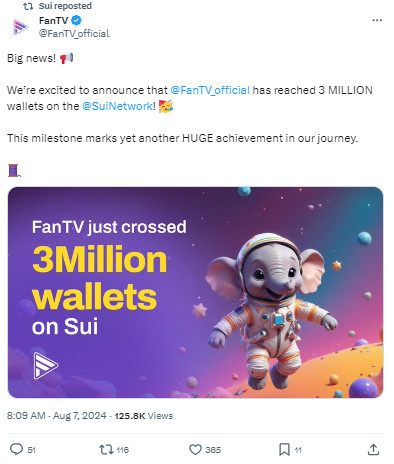Click the FanTV logo in banner image

point(45,365)
